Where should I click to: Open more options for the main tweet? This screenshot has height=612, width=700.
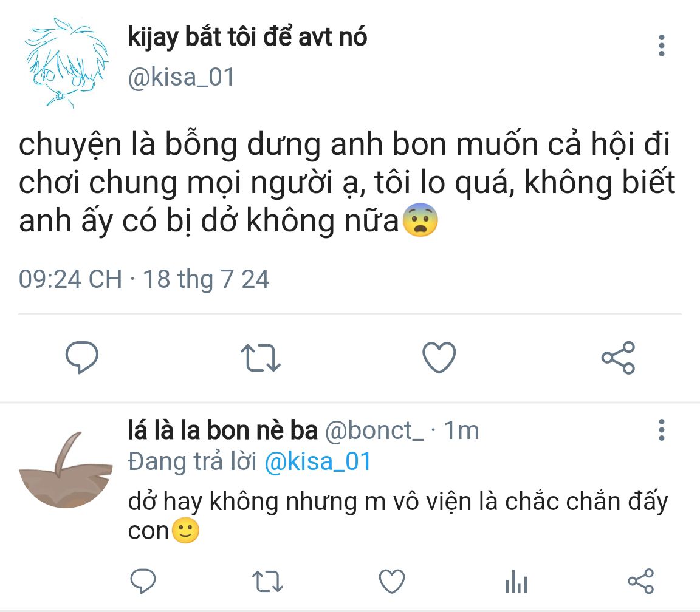click(662, 46)
